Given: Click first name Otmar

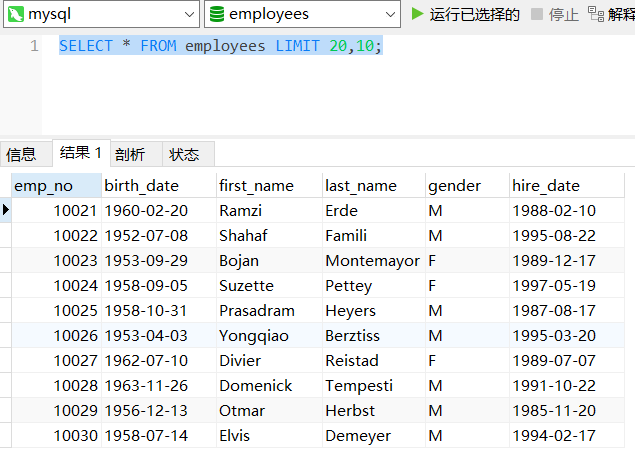Looking at the screenshot, I should [x=242, y=411].
